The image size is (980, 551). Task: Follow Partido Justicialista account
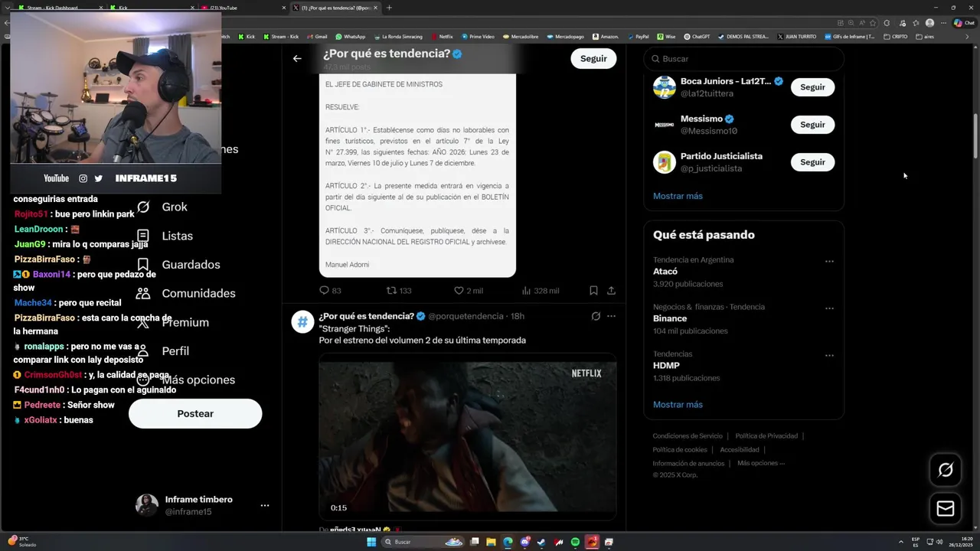pos(812,162)
